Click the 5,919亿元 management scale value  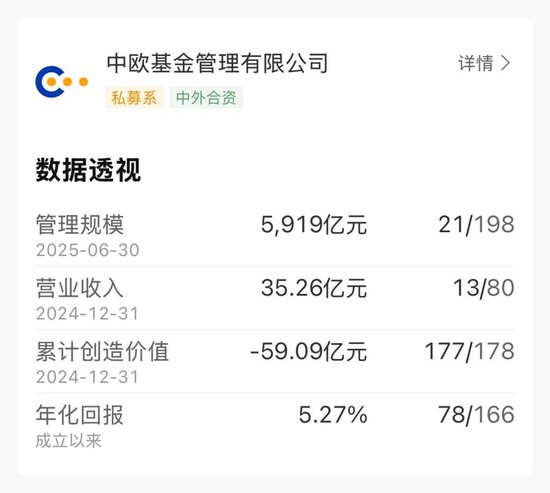314,225
